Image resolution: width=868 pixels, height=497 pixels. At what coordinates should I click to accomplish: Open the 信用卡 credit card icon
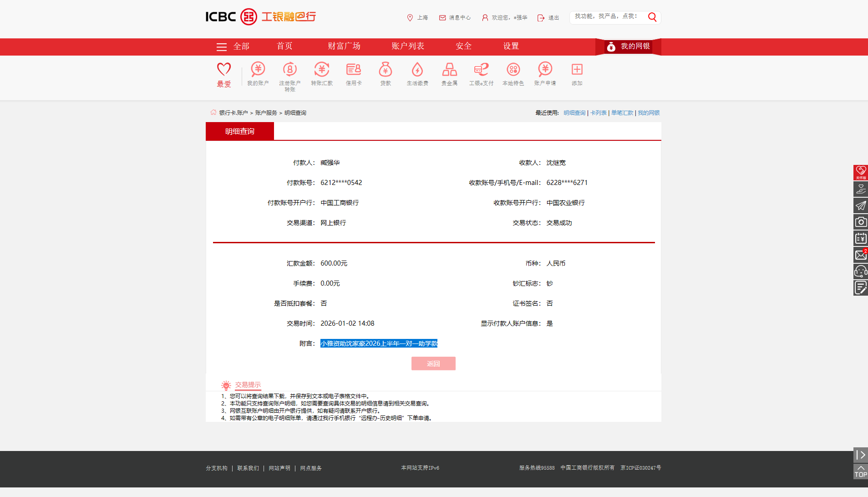pos(354,74)
